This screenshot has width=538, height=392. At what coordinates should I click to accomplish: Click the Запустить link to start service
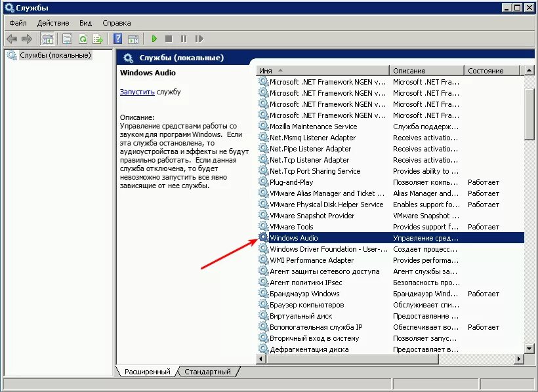pyautogui.click(x=137, y=92)
